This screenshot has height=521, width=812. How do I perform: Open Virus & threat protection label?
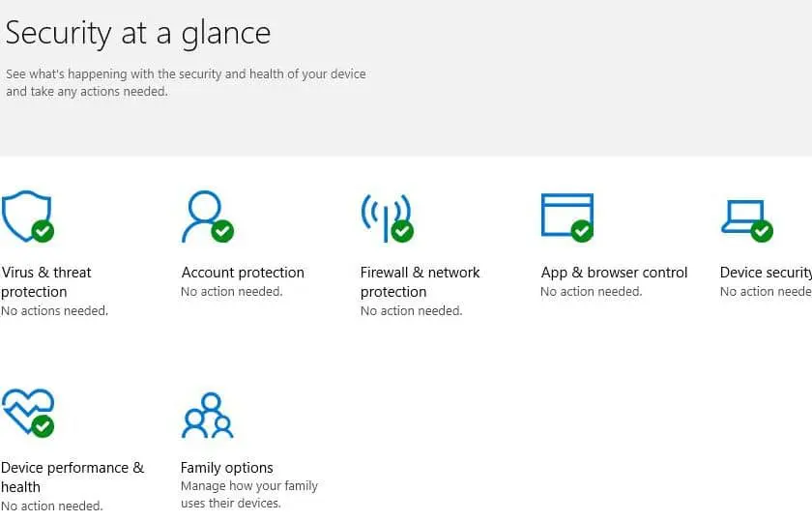[x=46, y=281]
